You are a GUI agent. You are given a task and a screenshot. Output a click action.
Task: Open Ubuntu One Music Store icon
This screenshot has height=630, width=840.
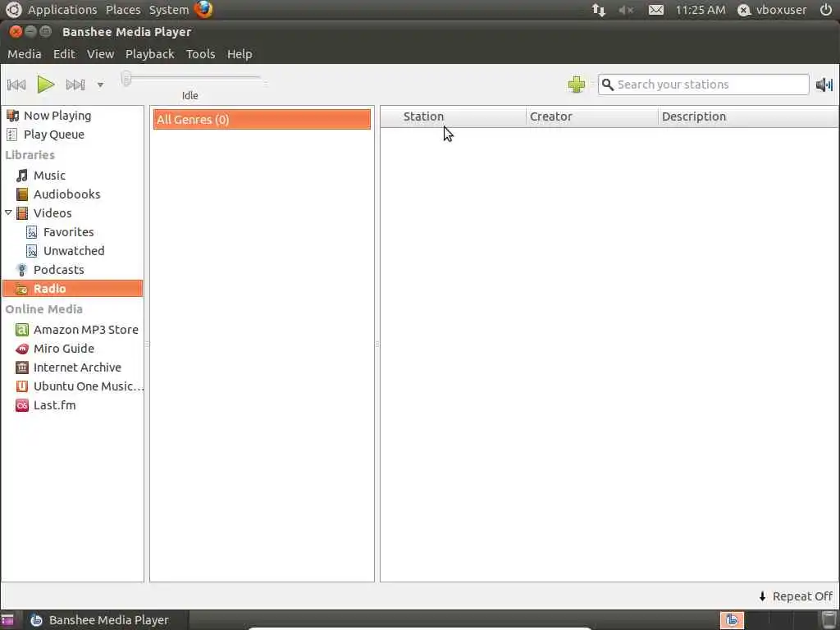coord(22,386)
